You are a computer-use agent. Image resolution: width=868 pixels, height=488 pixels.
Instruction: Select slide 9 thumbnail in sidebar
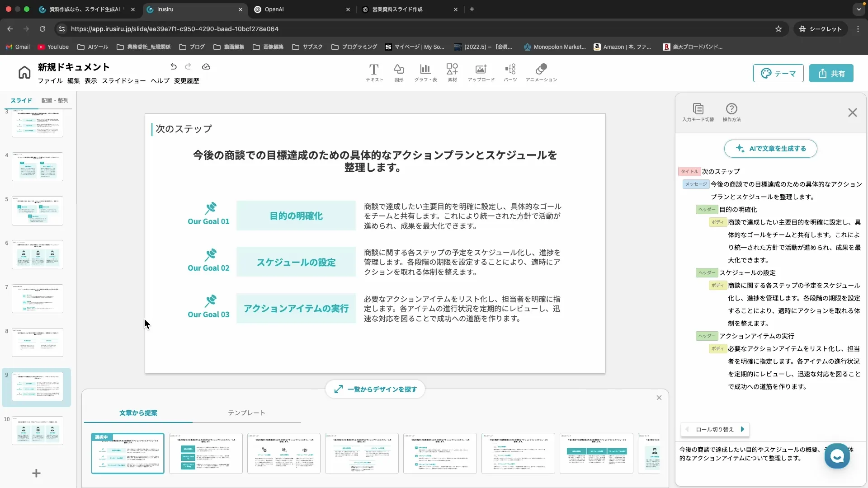coord(38,387)
